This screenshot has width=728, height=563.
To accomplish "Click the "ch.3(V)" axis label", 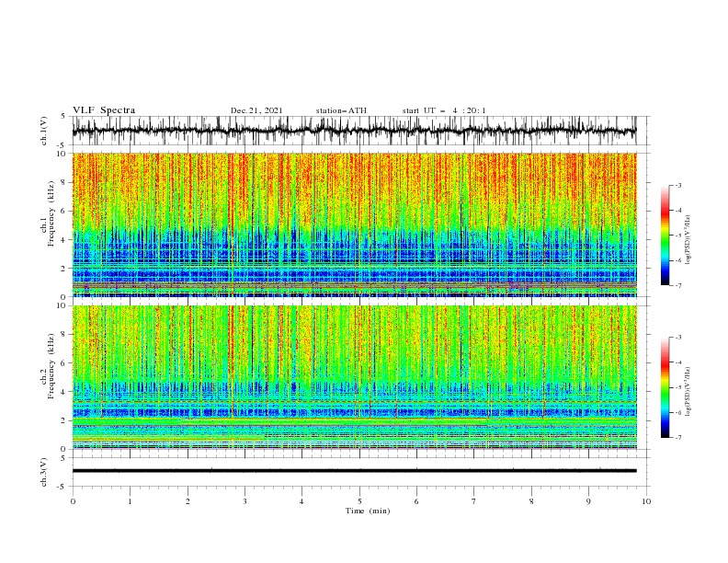I will tap(44, 472).
